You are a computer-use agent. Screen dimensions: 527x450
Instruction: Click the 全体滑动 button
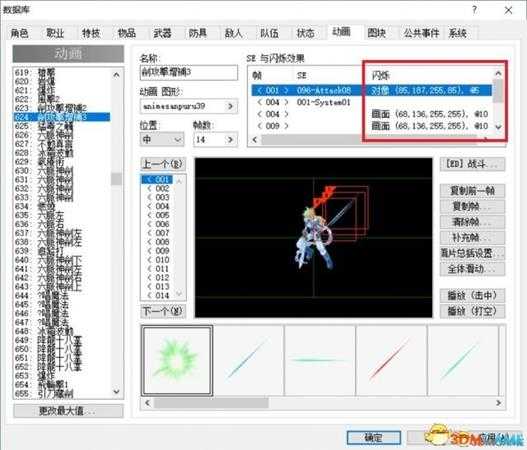472,269
